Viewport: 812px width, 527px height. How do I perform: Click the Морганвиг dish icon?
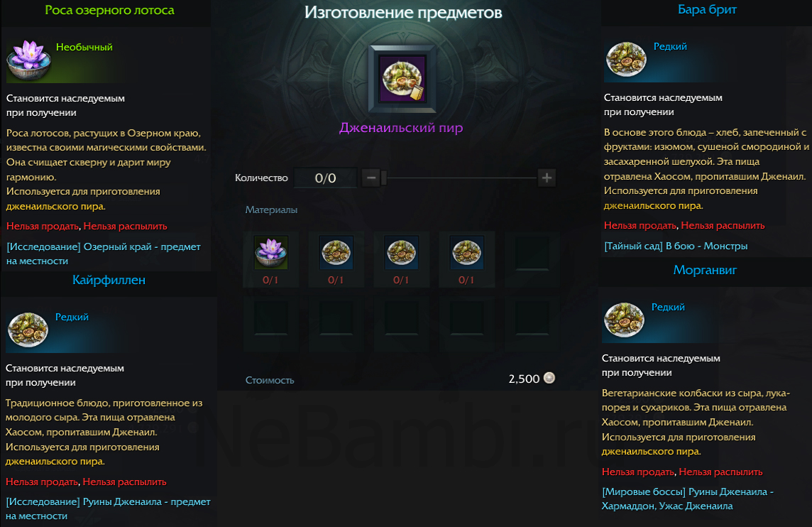click(x=624, y=320)
